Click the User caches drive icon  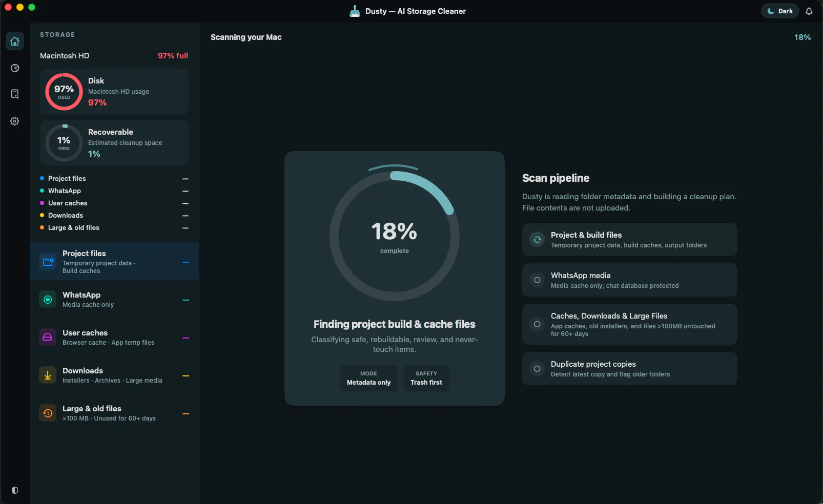click(x=48, y=338)
